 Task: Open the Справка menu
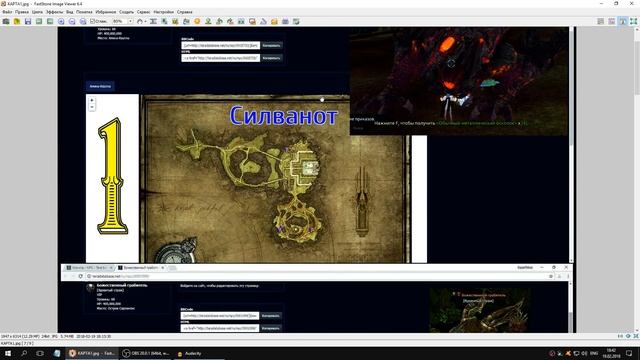184,12
